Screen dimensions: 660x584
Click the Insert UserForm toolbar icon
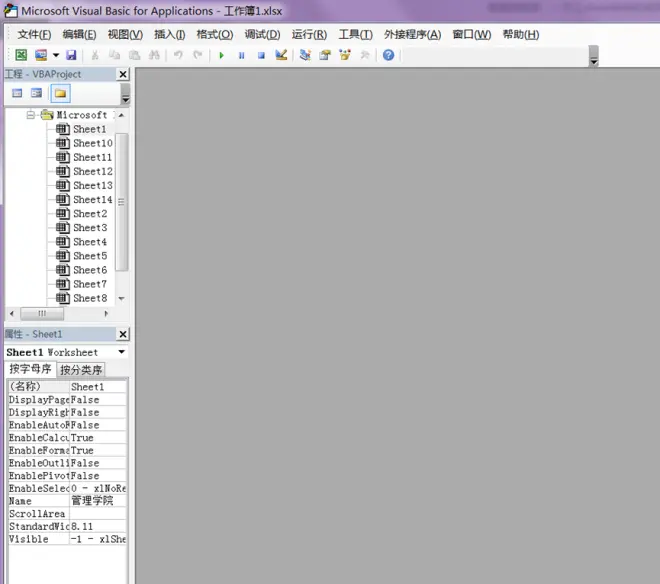coord(41,55)
